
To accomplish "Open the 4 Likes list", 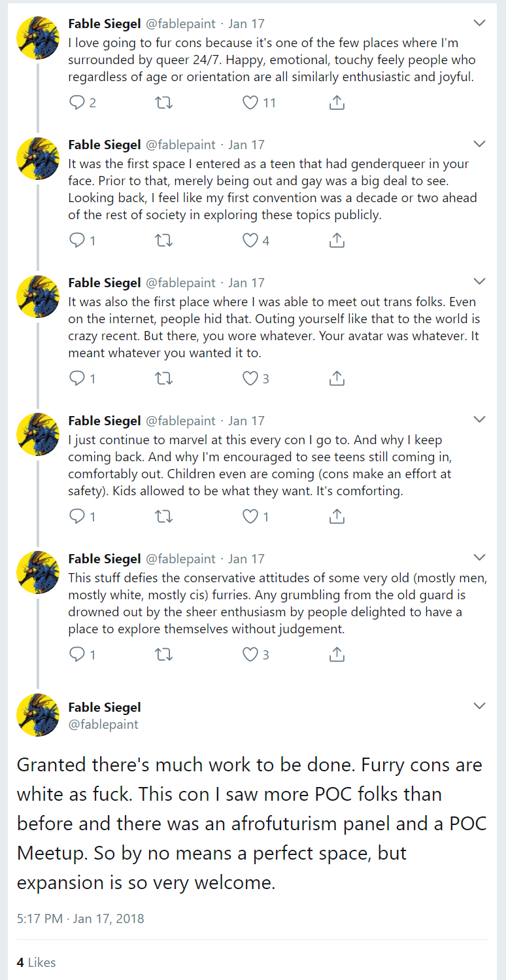I will click(36, 962).
